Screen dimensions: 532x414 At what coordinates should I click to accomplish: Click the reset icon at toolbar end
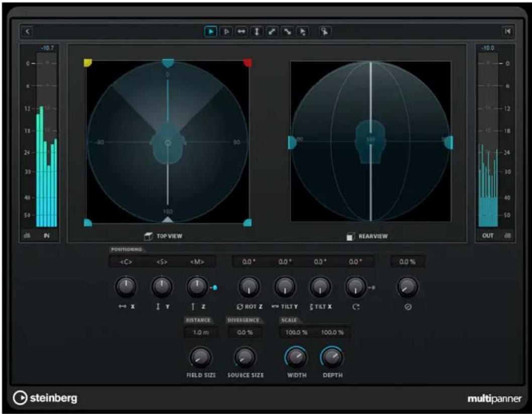coord(507,31)
